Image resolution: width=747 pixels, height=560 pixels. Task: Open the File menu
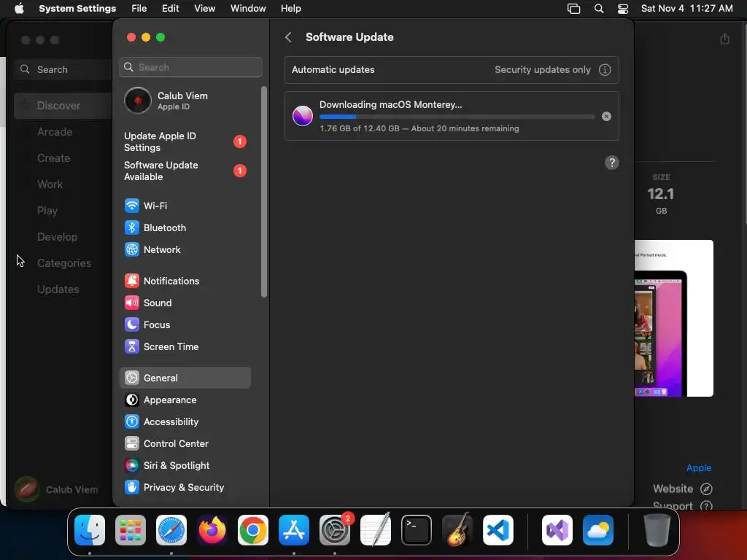click(139, 9)
